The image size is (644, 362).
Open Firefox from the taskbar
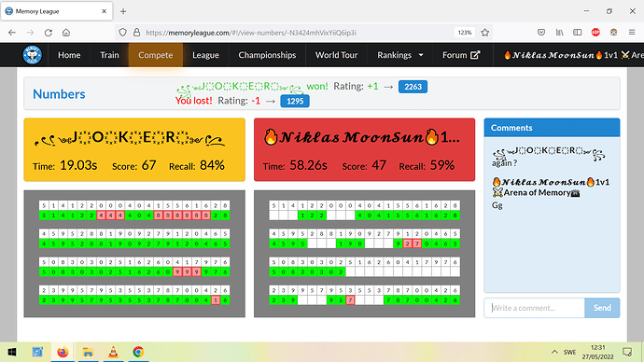[x=63, y=352]
